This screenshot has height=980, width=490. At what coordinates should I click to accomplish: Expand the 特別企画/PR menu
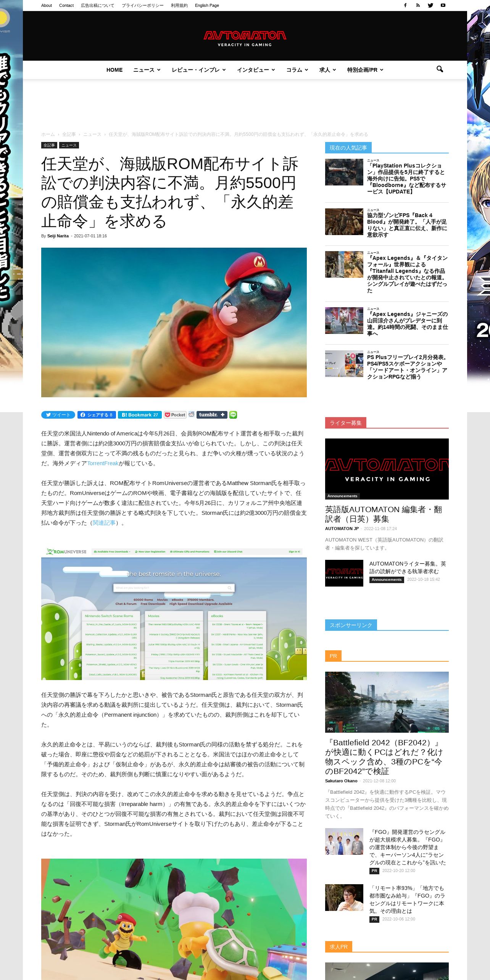[x=365, y=70]
